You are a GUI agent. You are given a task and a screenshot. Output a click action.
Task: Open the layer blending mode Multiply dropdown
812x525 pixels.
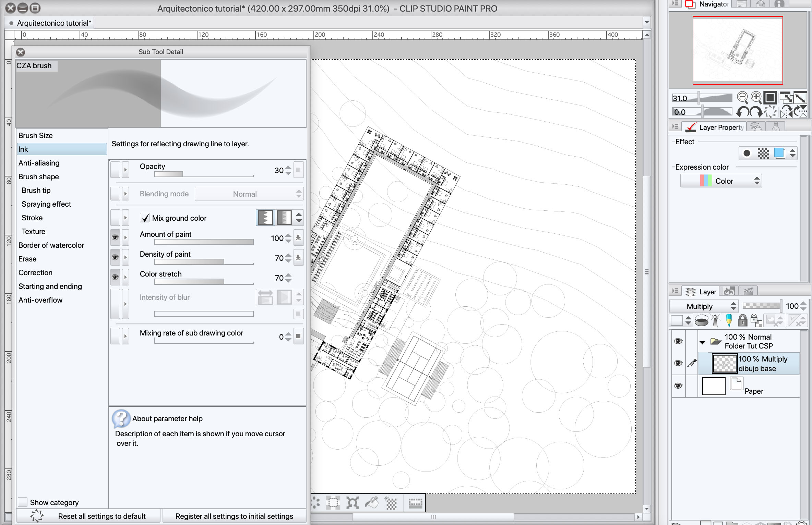point(704,306)
